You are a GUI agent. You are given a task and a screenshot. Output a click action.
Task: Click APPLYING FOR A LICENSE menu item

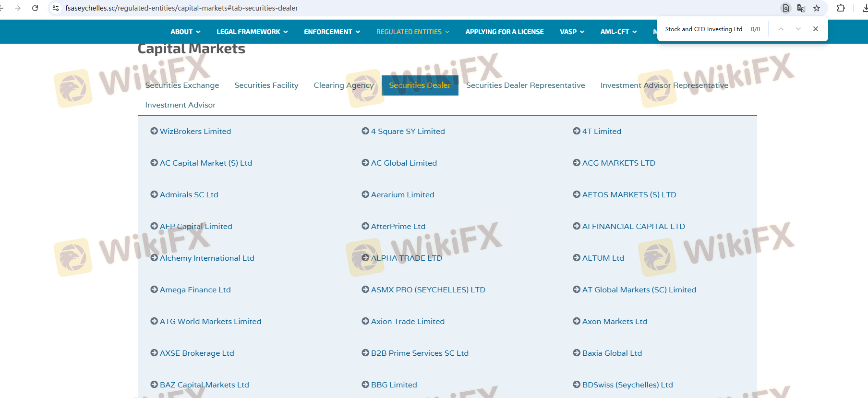point(504,32)
